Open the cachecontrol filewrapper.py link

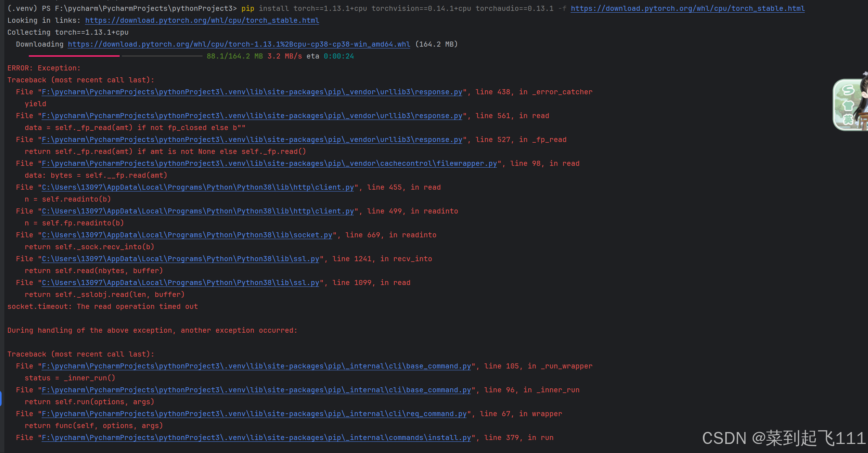[x=269, y=163]
